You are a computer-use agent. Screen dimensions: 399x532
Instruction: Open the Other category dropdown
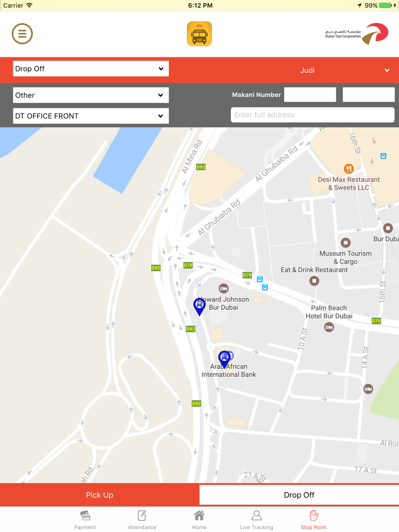91,95
